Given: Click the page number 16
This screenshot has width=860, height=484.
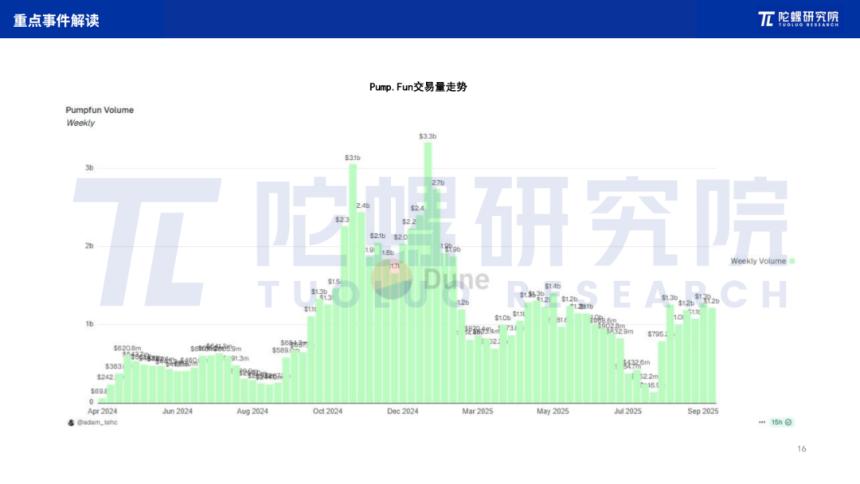Looking at the screenshot, I should click(x=801, y=449).
